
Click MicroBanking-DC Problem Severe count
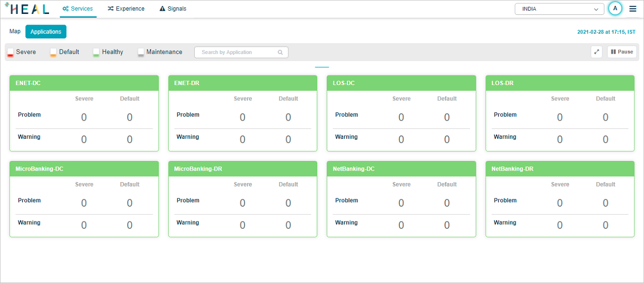(84, 203)
